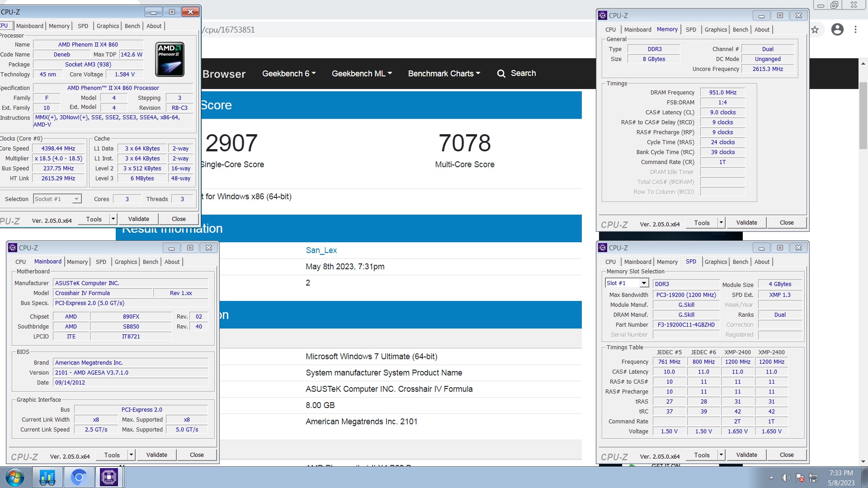Open San_Lex user profile link
This screenshot has width=868, height=488.
pyautogui.click(x=321, y=250)
